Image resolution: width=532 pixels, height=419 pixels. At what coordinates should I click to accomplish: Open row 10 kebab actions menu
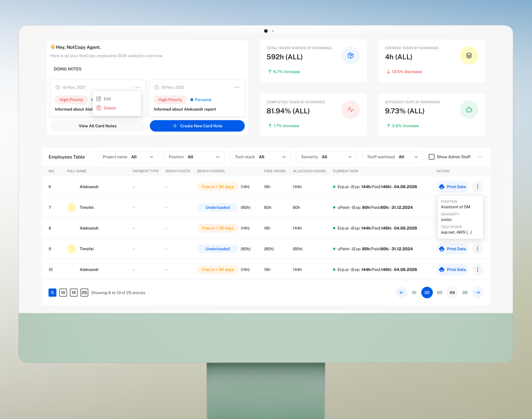(x=477, y=270)
